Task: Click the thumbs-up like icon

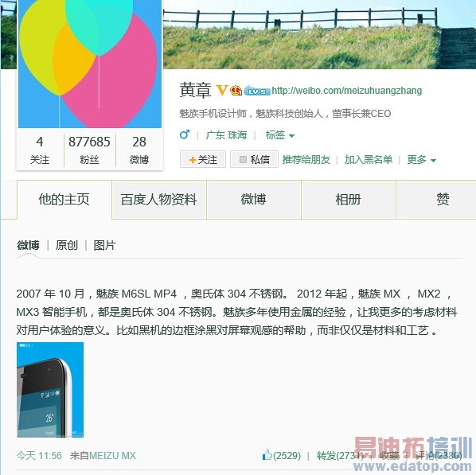Action: coord(267,455)
